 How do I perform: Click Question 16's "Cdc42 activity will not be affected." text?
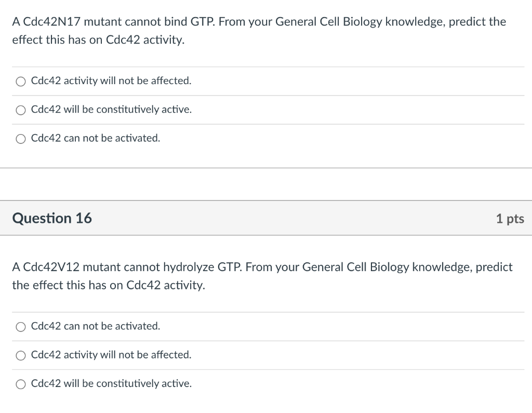pyautogui.click(x=111, y=355)
